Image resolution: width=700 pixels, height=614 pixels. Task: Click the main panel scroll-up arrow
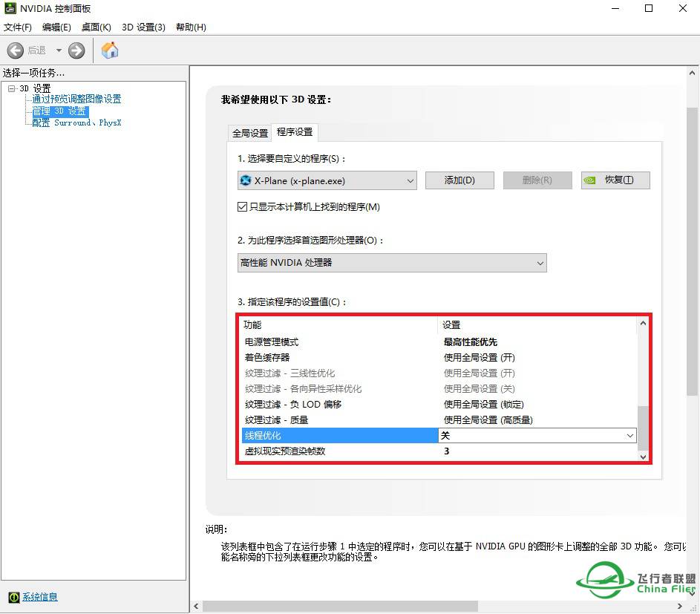[692, 73]
